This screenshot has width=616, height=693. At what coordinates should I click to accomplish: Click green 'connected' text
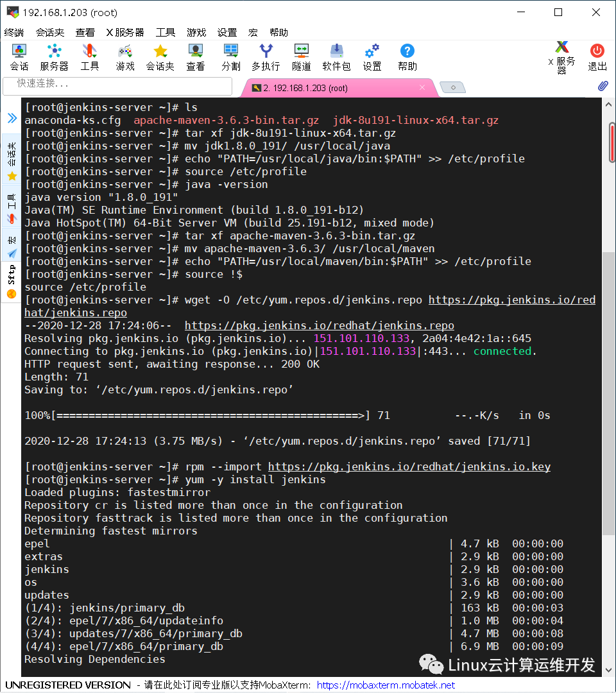[x=502, y=351]
